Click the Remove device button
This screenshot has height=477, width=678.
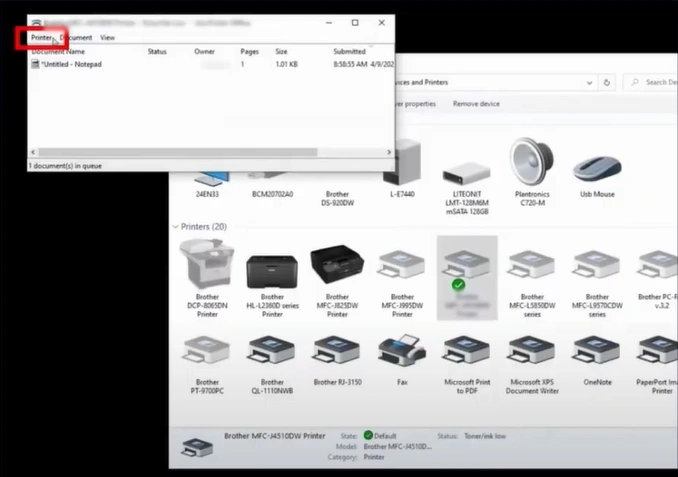pos(476,103)
